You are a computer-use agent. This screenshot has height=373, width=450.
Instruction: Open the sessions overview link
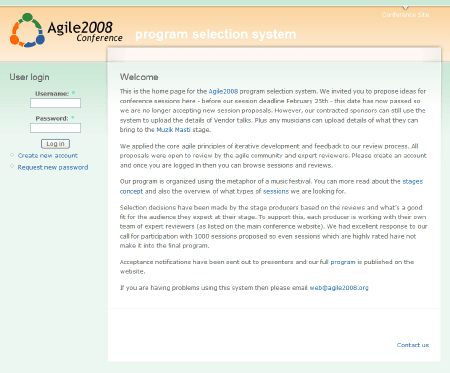[276, 191]
